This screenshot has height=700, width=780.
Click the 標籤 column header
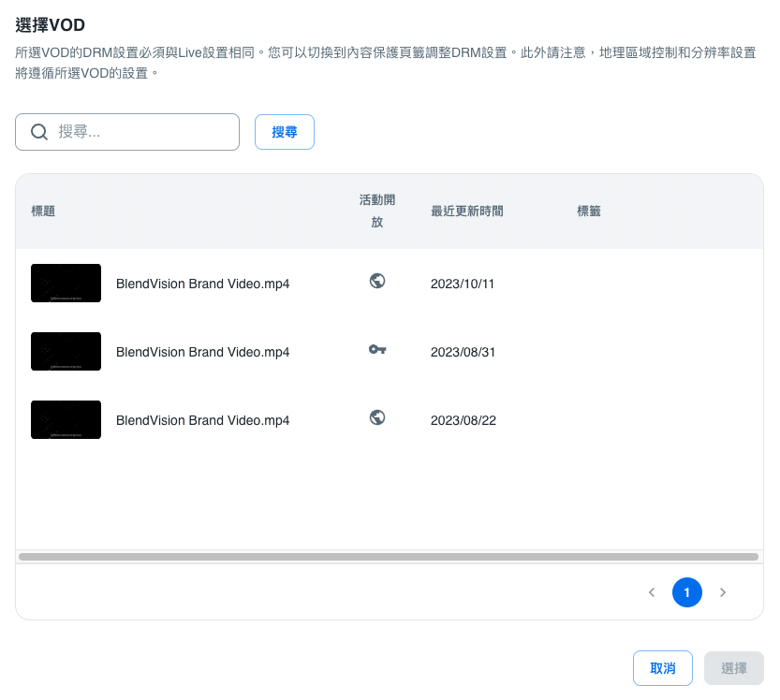[588, 211]
